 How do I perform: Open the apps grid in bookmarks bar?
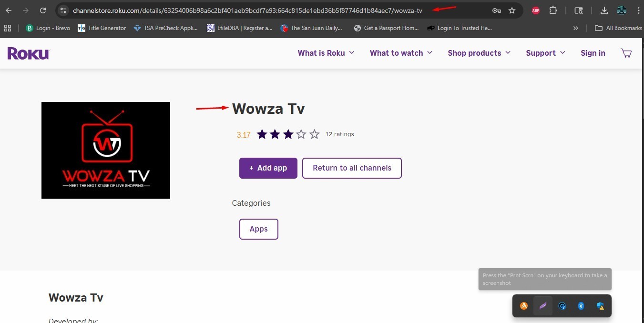point(8,28)
